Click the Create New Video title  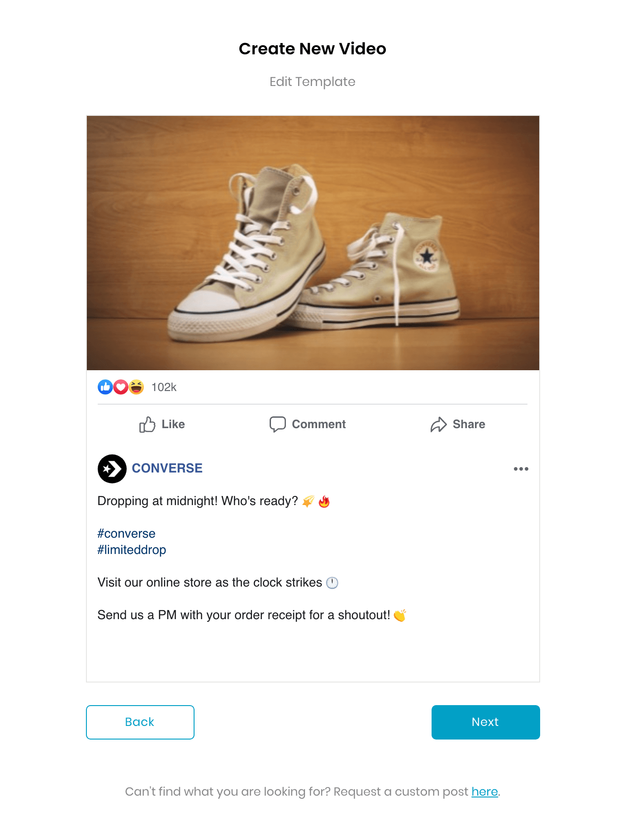point(313,48)
